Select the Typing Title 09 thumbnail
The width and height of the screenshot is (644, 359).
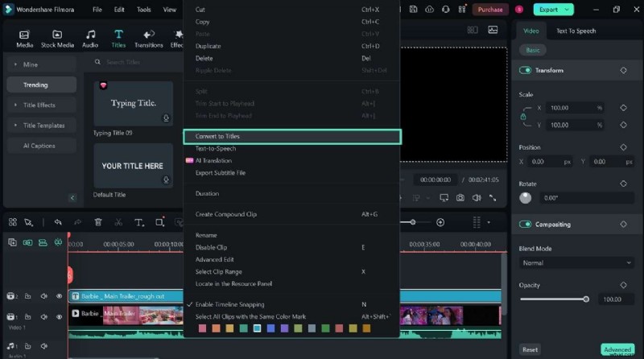click(x=133, y=103)
